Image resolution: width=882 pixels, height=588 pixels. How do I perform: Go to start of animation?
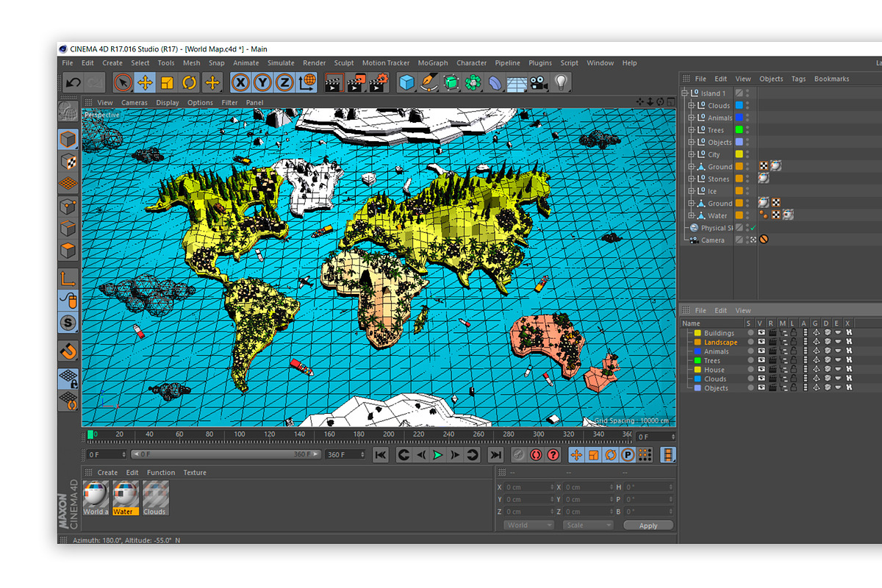(380, 455)
